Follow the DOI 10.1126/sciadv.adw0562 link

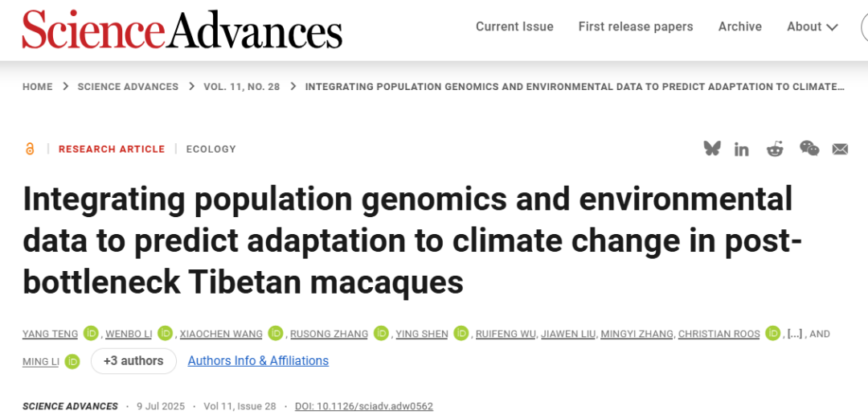[364, 406]
